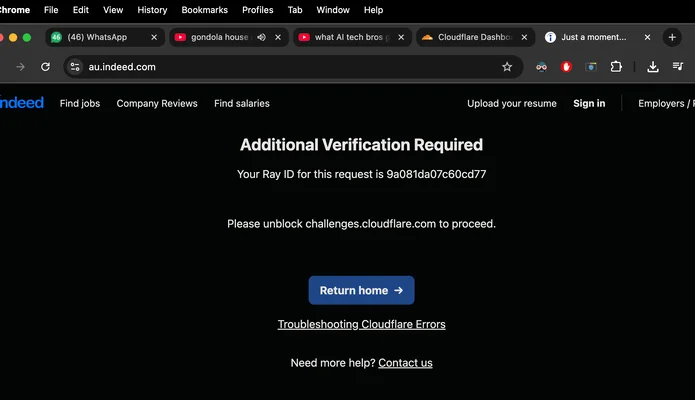695x400 pixels.
Task: Close the Just a moment tab
Action: (x=648, y=37)
